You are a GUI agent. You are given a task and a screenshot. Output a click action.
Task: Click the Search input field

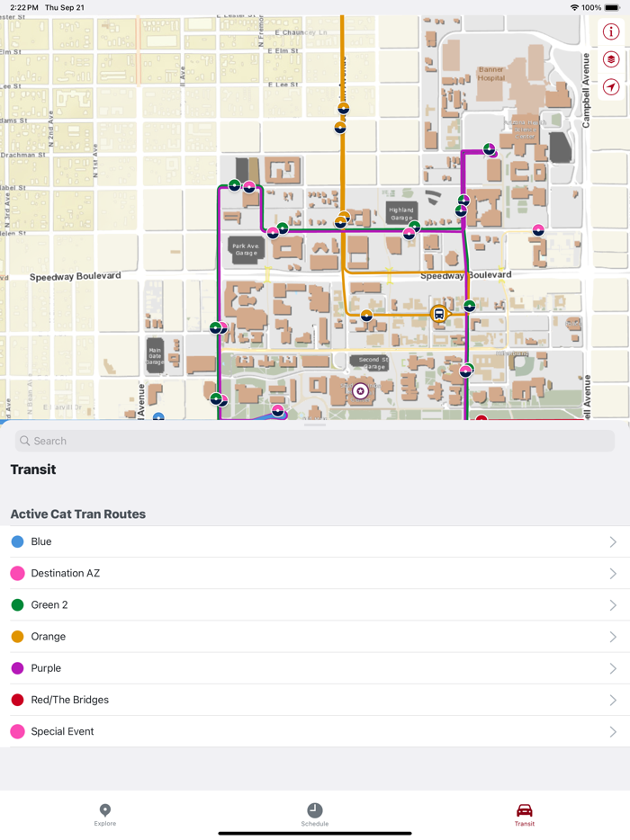(x=315, y=441)
